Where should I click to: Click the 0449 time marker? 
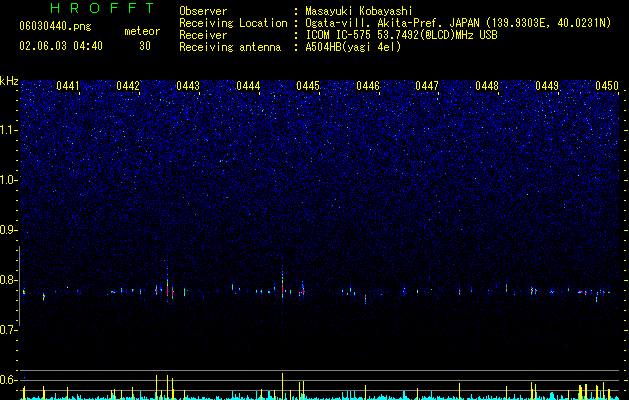pyautogui.click(x=547, y=86)
